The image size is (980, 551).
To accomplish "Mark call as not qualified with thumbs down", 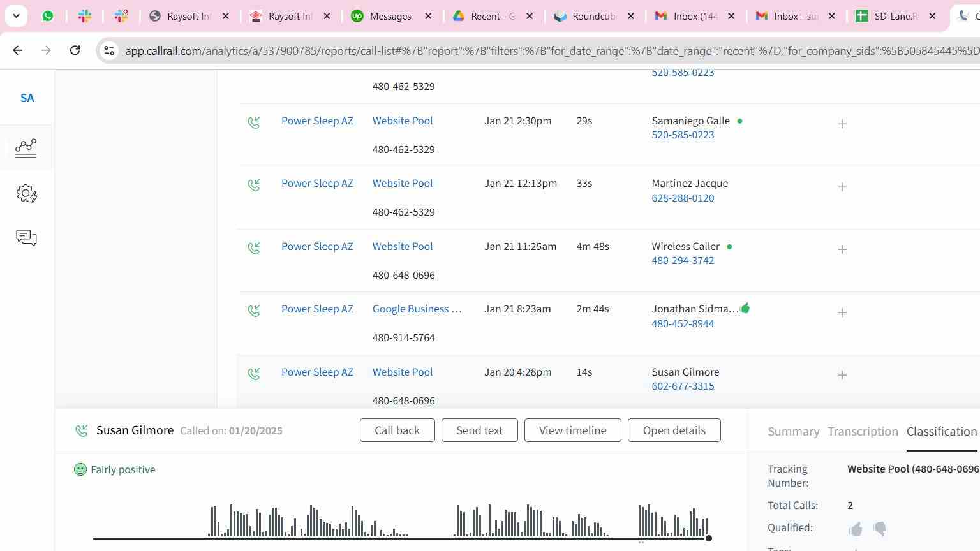I will click(879, 529).
